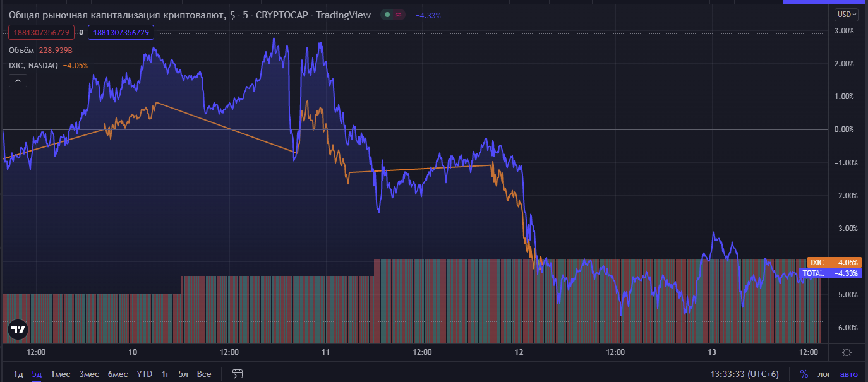Select the 5д time range

click(37, 374)
